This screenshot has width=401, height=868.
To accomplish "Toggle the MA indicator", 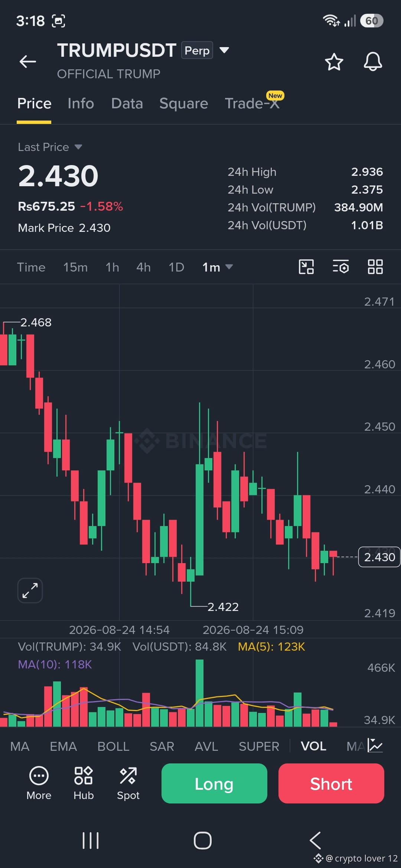I will tap(20, 746).
